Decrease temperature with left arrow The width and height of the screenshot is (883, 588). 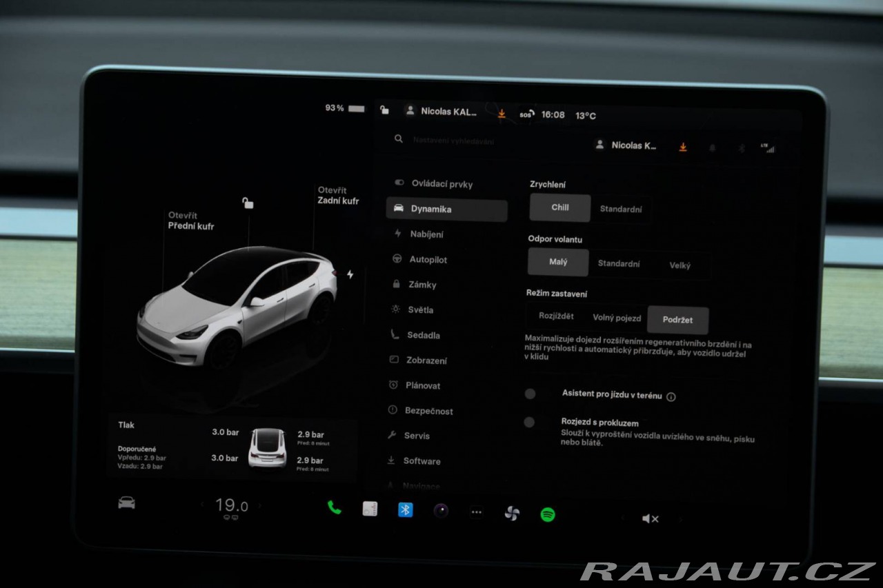click(202, 505)
